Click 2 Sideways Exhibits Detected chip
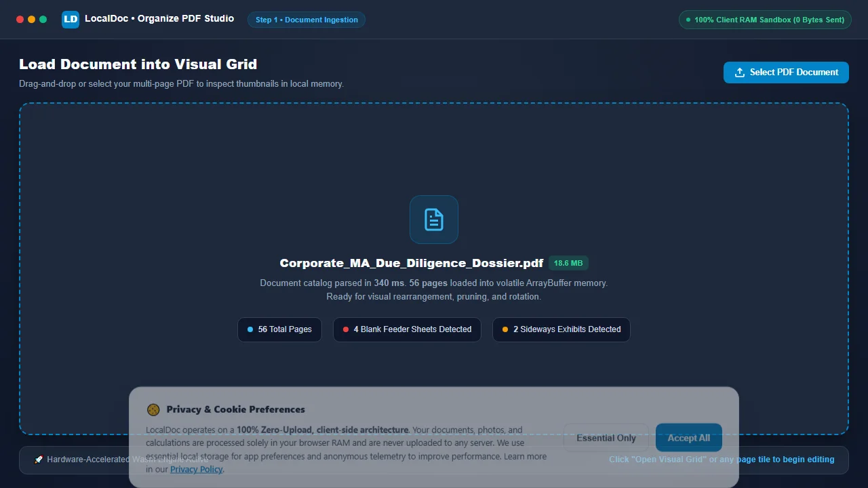Image resolution: width=868 pixels, height=488 pixels. pyautogui.click(x=561, y=329)
